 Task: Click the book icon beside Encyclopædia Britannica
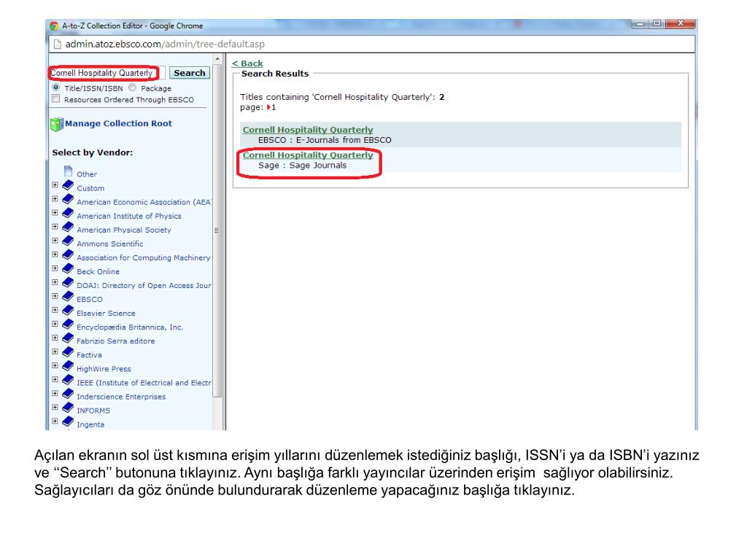pos(68,324)
